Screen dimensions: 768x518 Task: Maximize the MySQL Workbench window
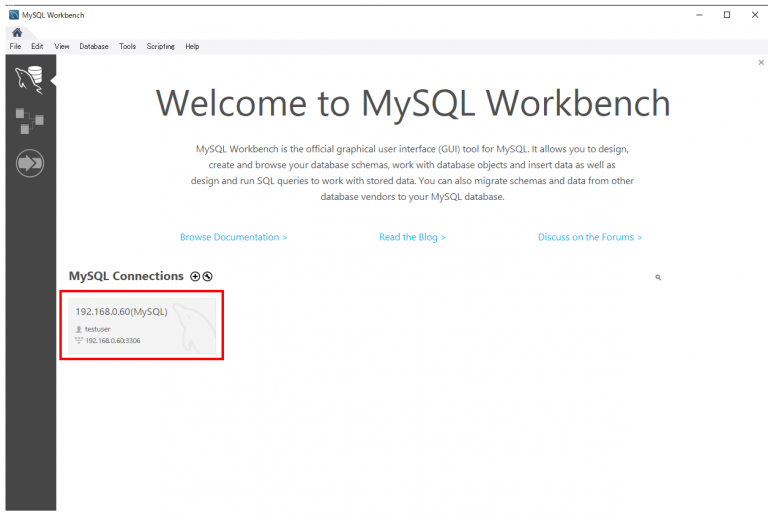click(727, 15)
